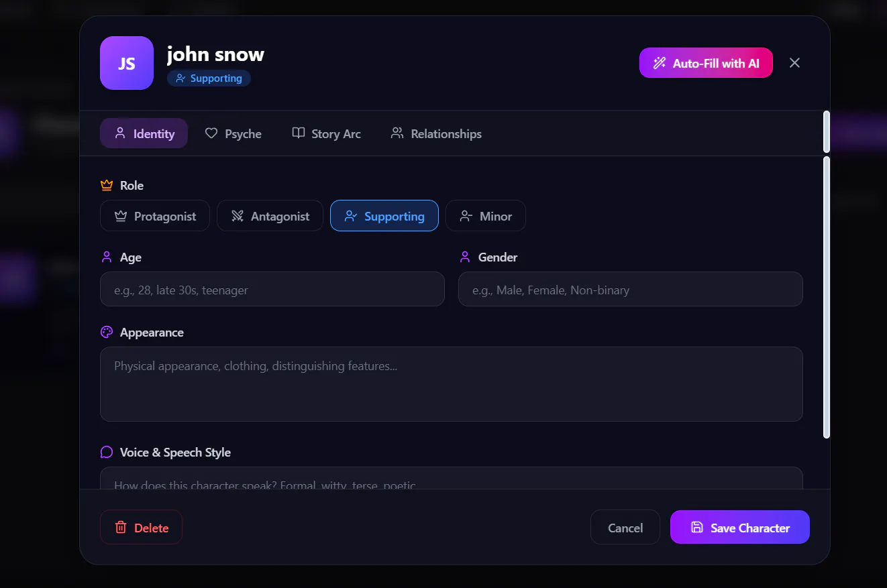Image resolution: width=887 pixels, height=588 pixels.
Task: Choose the Antagonist role option
Action: click(270, 216)
